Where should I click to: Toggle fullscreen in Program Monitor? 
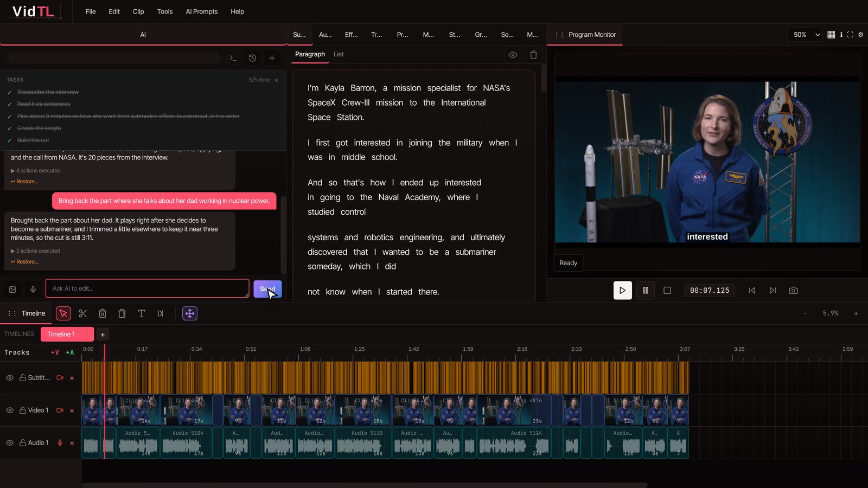[x=850, y=35]
